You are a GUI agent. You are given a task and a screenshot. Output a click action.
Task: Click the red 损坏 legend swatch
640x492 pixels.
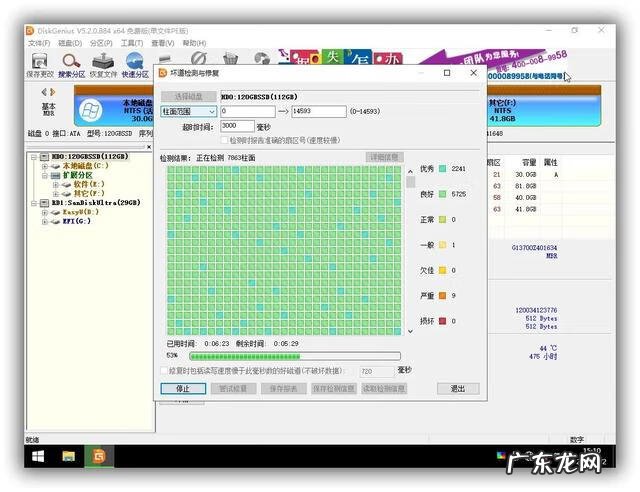pyautogui.click(x=442, y=321)
